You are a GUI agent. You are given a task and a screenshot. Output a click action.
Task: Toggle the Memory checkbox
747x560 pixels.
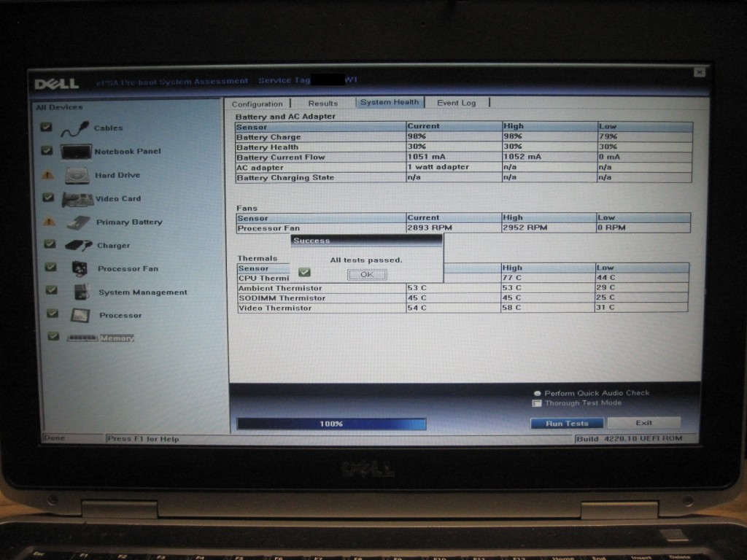click(x=53, y=337)
